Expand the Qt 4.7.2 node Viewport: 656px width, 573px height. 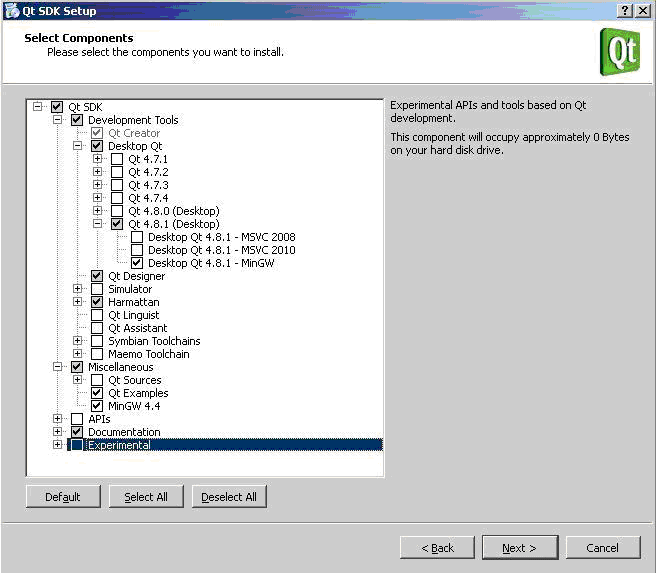97,172
